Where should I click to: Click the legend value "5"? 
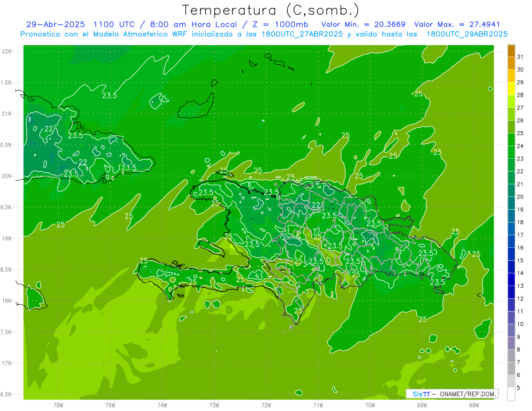pyautogui.click(x=519, y=388)
